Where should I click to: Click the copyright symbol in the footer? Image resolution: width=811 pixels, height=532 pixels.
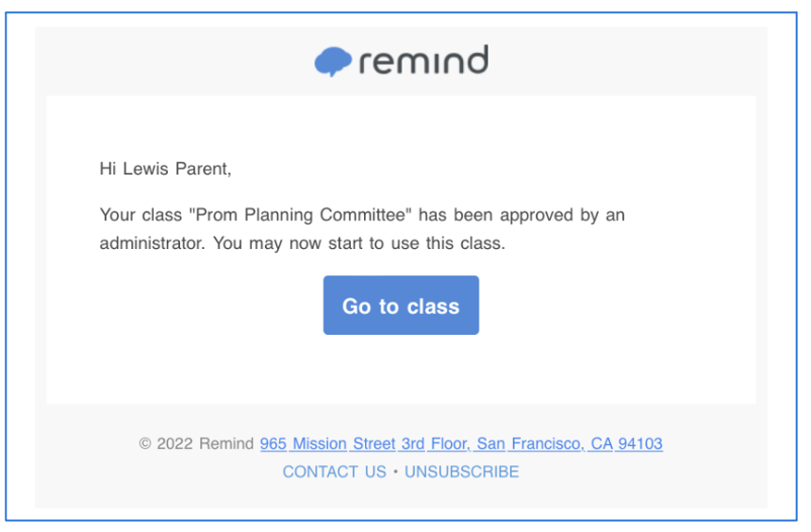coord(145,443)
